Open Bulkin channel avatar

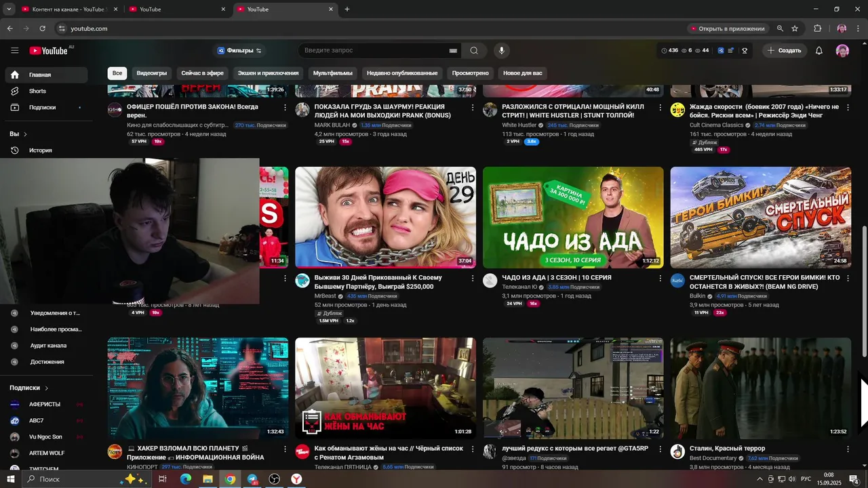tap(677, 281)
